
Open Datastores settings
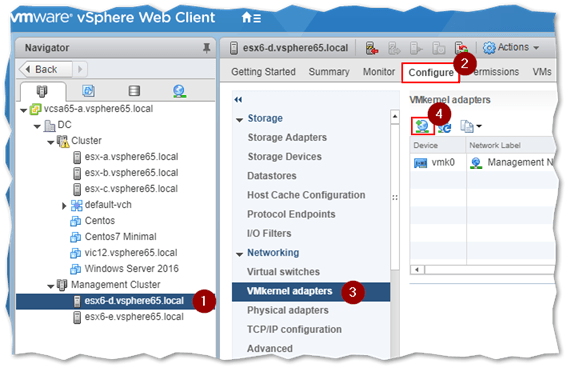pos(272,176)
